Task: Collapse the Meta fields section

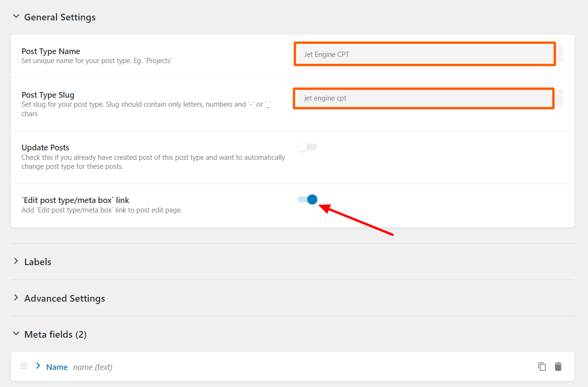Action: click(x=16, y=334)
